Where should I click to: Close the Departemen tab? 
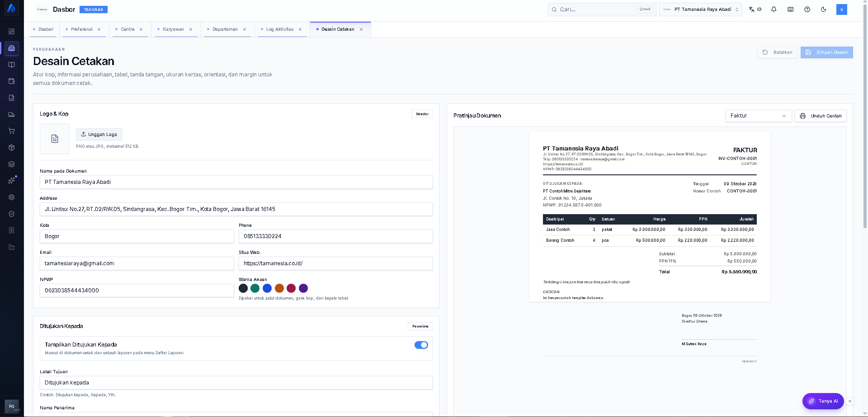[245, 29]
